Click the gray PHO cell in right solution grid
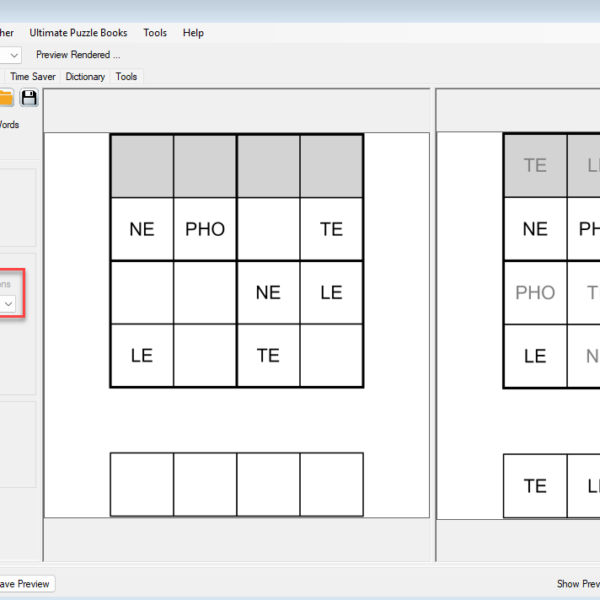 pos(535,292)
